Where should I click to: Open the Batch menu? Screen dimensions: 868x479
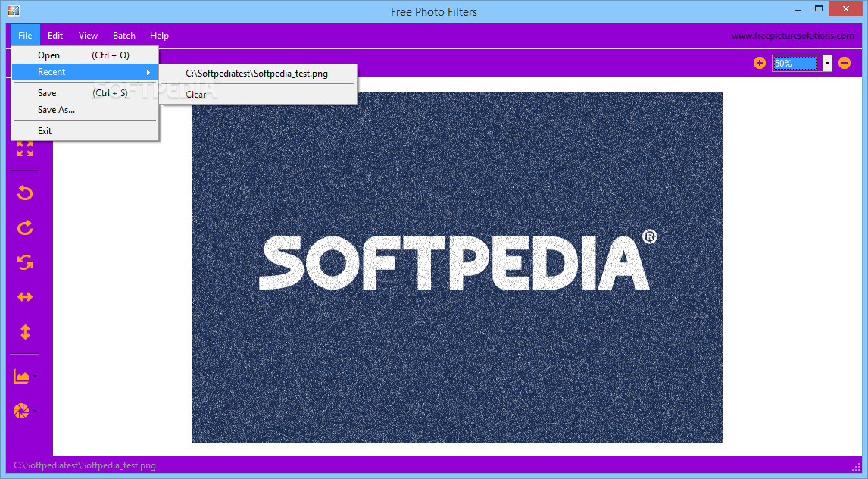(x=124, y=36)
